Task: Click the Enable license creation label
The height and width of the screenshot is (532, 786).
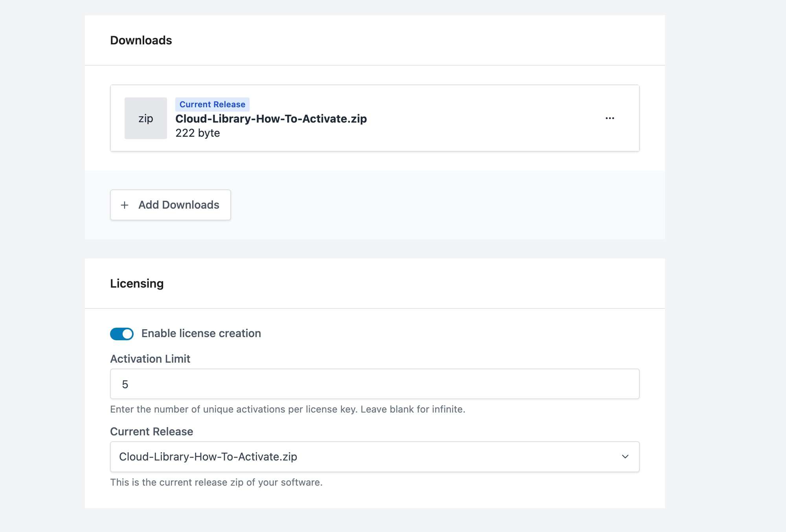Action: pos(201,334)
